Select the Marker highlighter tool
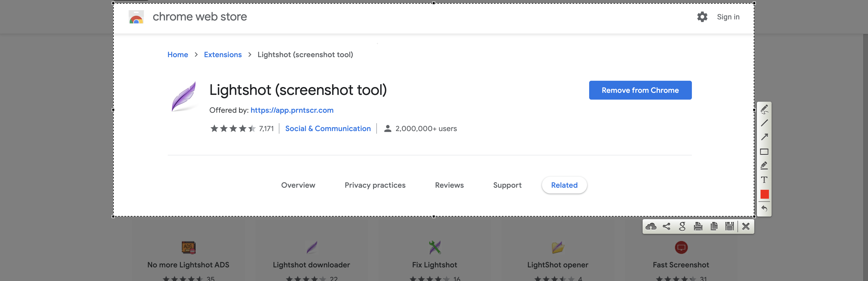The height and width of the screenshot is (281, 868). click(x=764, y=165)
